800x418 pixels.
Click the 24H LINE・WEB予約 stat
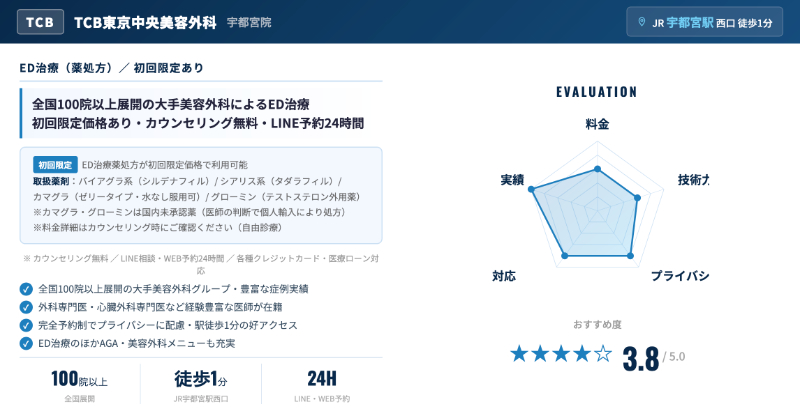[x=322, y=385]
